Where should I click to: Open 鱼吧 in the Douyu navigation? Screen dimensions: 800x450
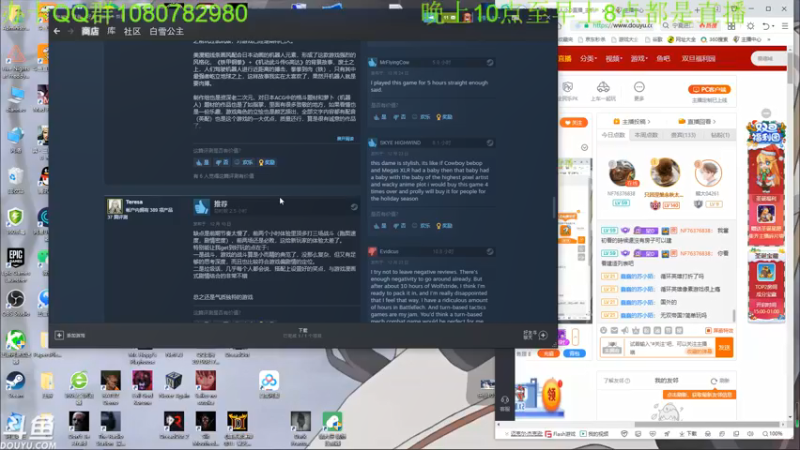coord(663,59)
